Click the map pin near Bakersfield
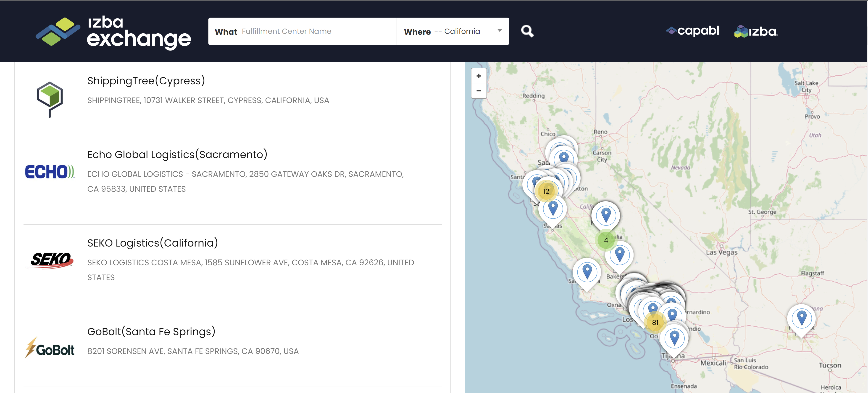The image size is (868, 393). (619, 256)
